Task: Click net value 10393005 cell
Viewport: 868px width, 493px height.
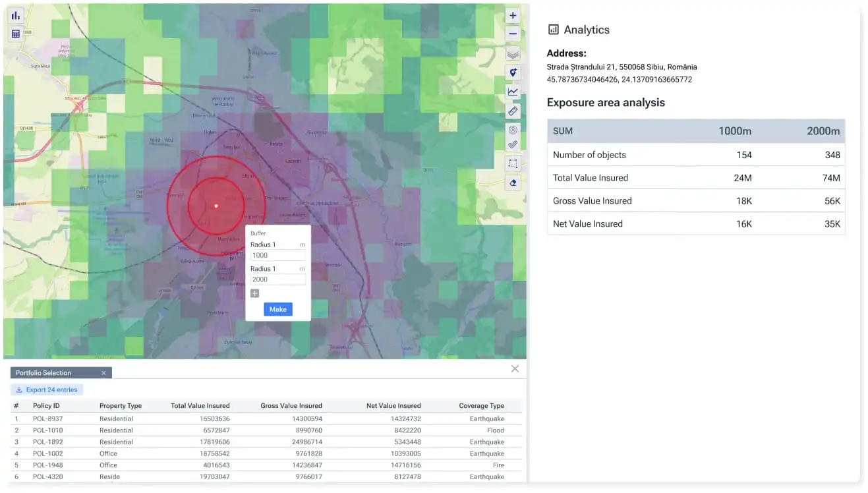Action: (405, 453)
